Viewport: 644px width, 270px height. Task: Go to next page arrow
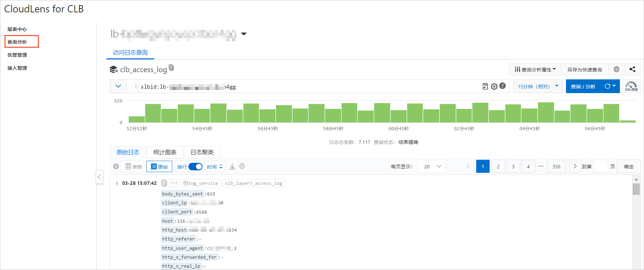[x=575, y=166]
